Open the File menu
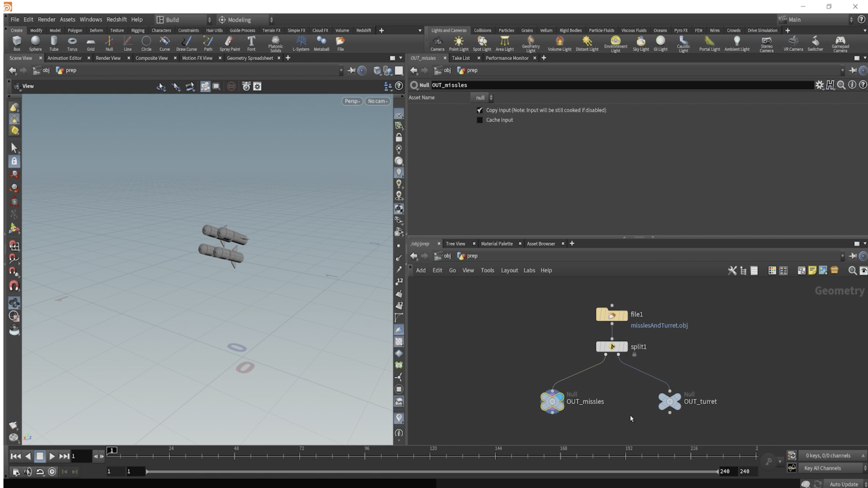868x488 pixels. pos(15,19)
